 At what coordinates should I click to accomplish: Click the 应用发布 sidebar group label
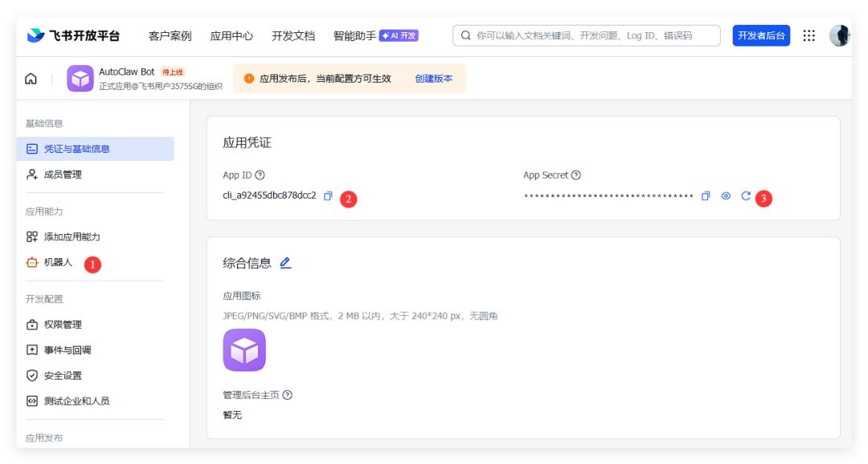coord(44,438)
